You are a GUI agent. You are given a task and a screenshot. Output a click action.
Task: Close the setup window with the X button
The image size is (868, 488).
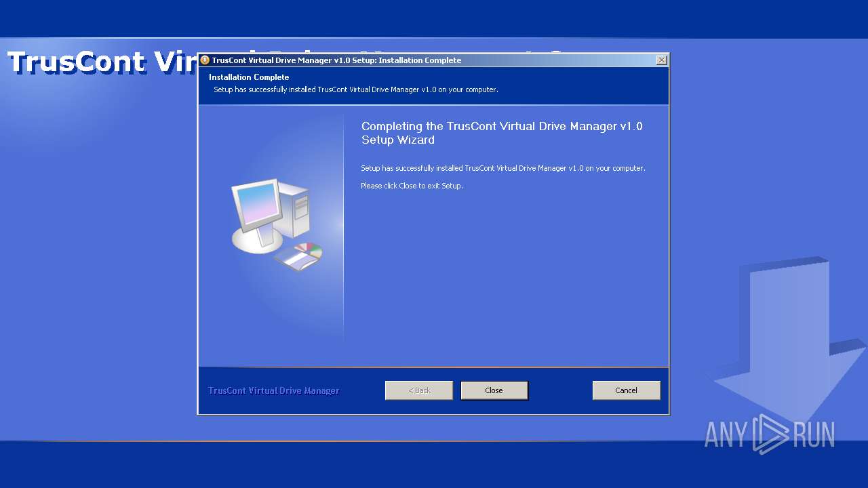662,60
